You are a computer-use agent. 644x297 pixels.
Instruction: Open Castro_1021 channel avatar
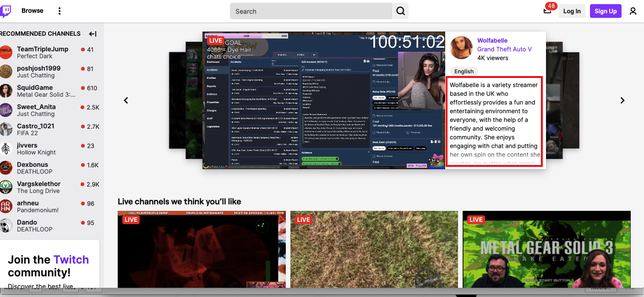coord(6,129)
